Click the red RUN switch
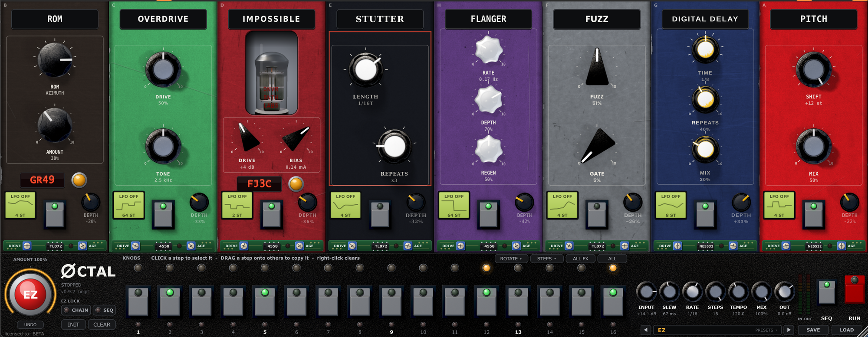 point(854,289)
